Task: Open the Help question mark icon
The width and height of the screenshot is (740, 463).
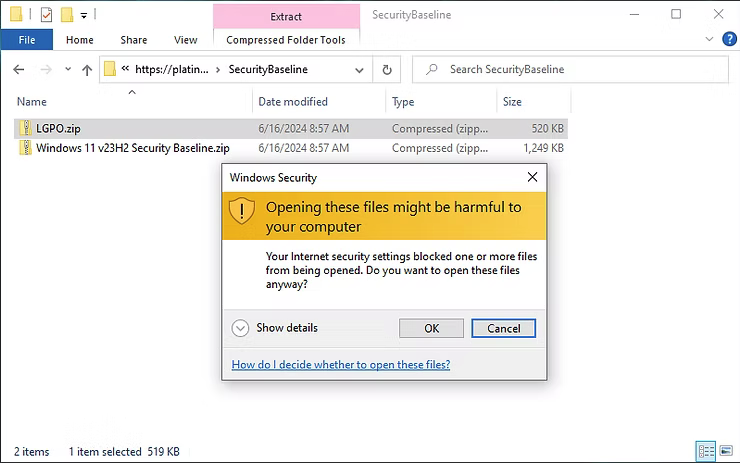Action: [x=729, y=39]
